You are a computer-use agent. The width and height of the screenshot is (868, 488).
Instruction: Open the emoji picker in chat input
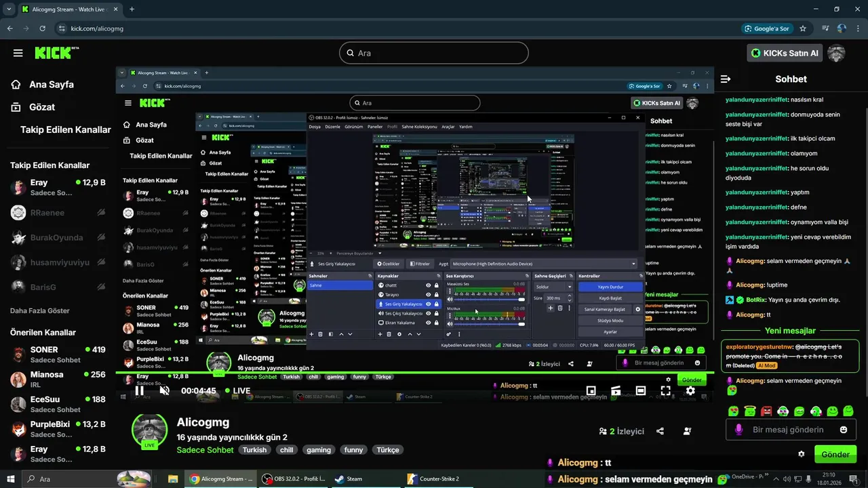tap(844, 430)
